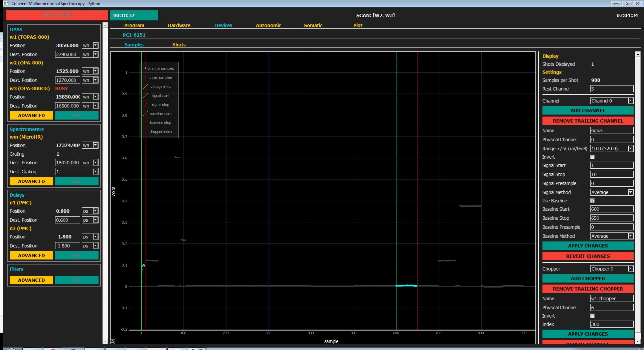Click the settings panel scroll up arrow
This screenshot has height=350, width=644.
pos(638,54)
